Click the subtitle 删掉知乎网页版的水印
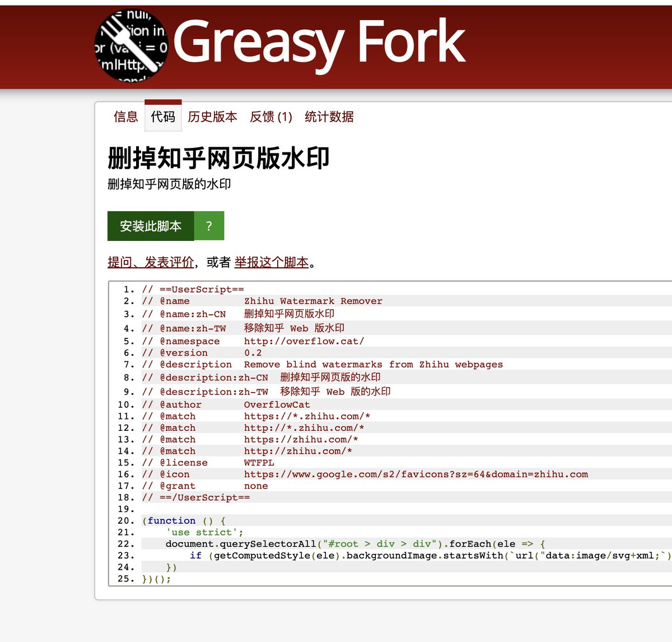 tap(169, 184)
